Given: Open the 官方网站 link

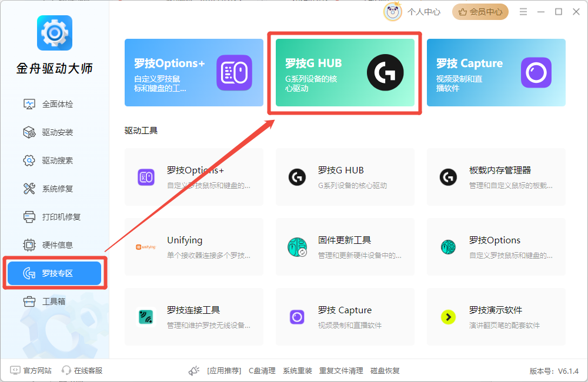Looking at the screenshot, I should 31,370.
